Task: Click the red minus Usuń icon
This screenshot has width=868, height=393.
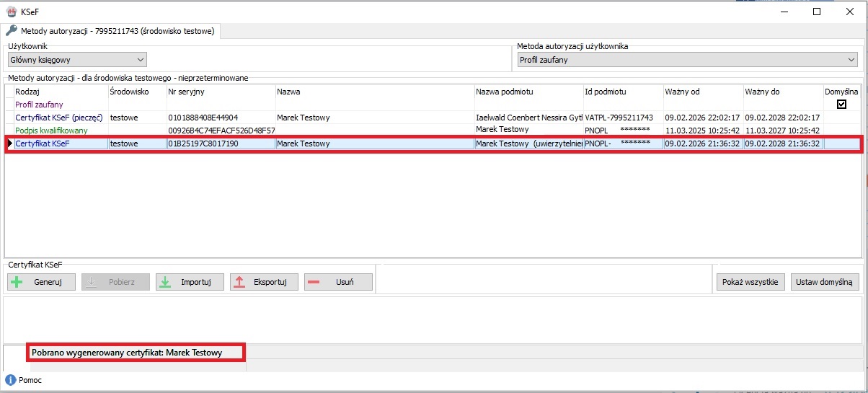Action: point(314,282)
